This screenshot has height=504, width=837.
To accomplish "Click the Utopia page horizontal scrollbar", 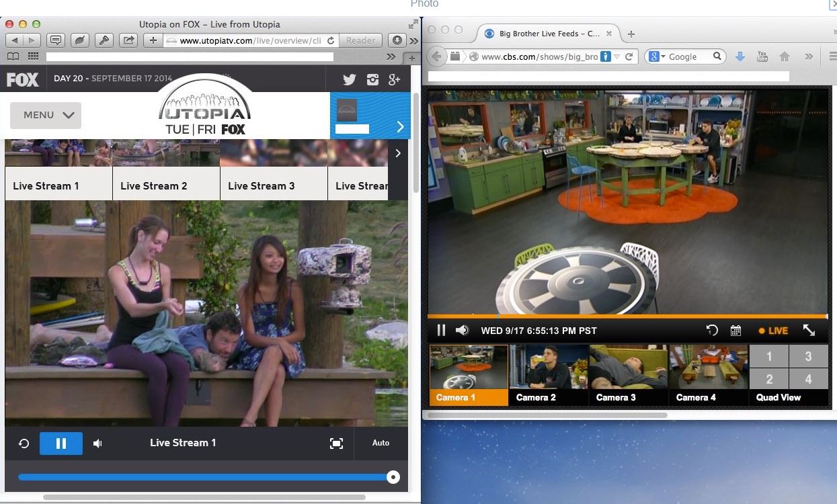I will (x=204, y=497).
